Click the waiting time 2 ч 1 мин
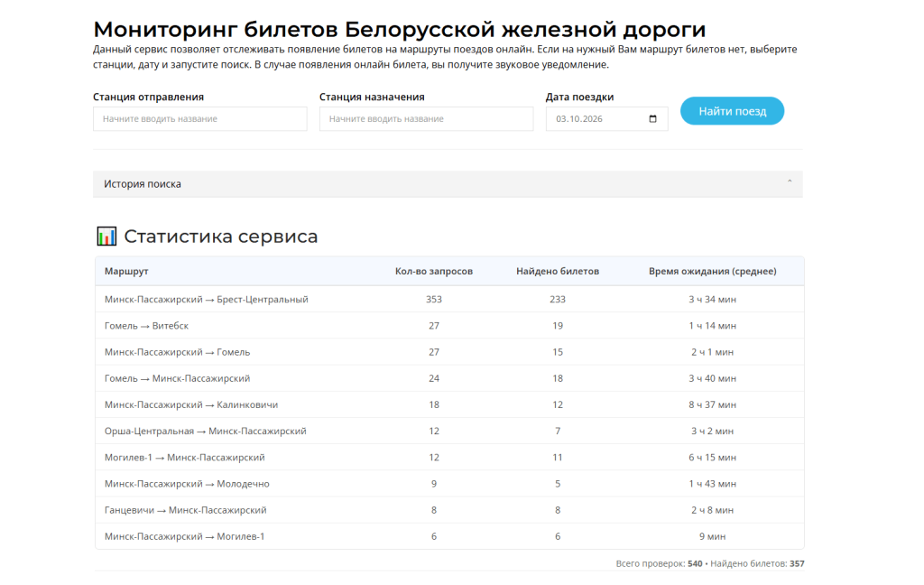The image size is (924, 585). click(x=713, y=352)
